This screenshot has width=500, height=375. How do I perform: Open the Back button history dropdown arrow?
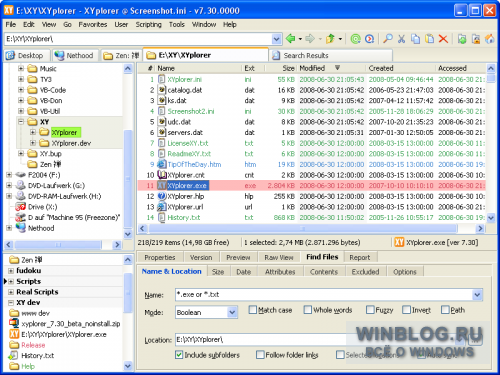pyautogui.click(x=300, y=39)
